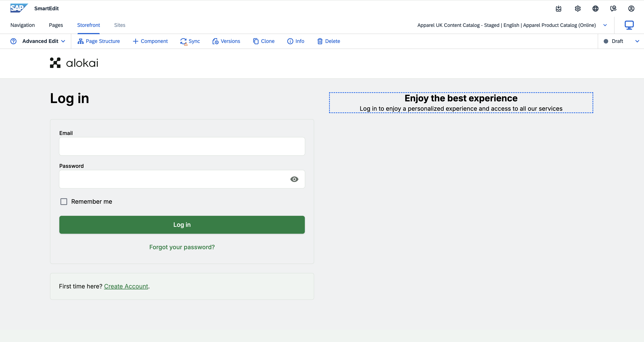644x342 pixels.
Task: Select the Enjoy the best experience component
Action: (x=461, y=102)
